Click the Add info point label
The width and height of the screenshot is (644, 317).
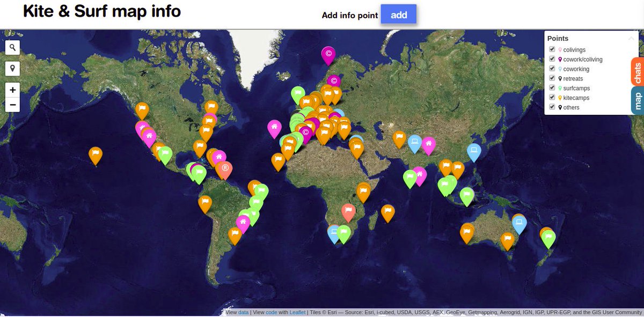click(350, 16)
